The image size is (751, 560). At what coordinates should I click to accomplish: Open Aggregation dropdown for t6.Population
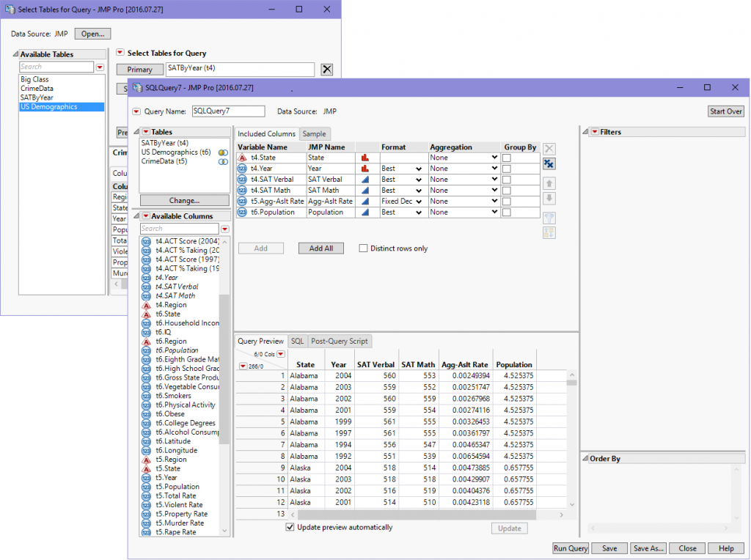495,213
